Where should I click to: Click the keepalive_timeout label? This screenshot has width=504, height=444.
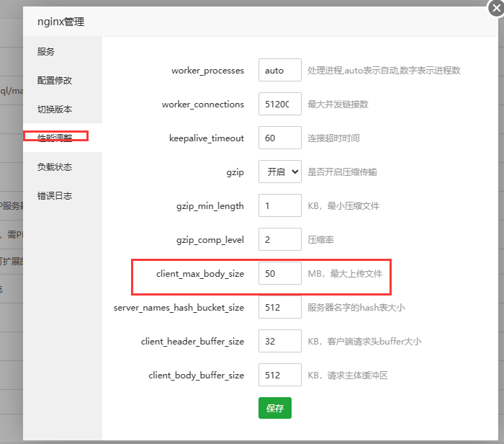207,138
